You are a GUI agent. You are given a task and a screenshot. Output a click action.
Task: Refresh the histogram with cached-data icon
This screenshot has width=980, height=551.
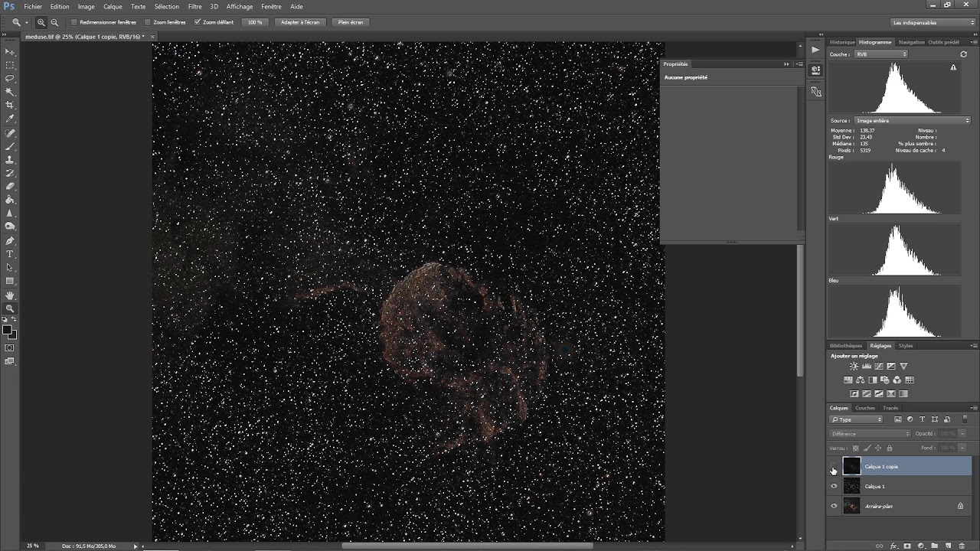(x=953, y=67)
